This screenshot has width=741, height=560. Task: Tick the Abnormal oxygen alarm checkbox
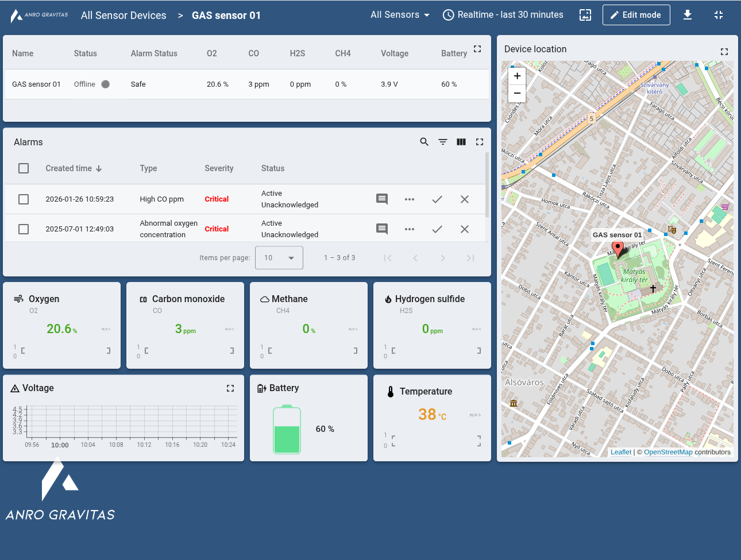24,229
